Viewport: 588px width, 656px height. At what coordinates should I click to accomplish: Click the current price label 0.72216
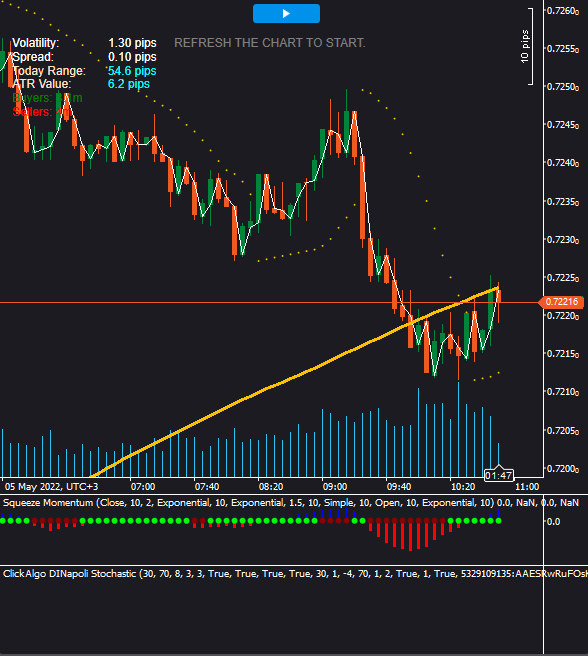[561, 302]
